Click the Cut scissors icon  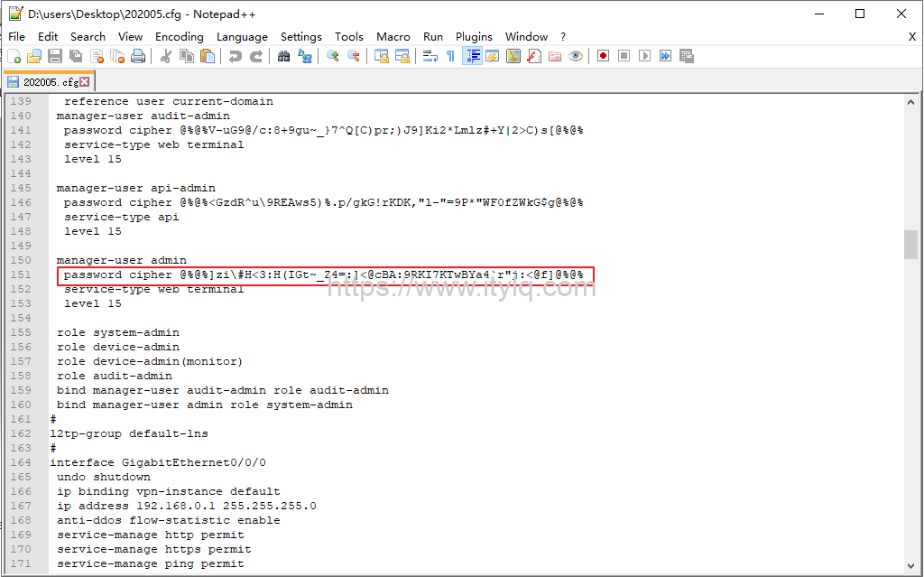166,56
